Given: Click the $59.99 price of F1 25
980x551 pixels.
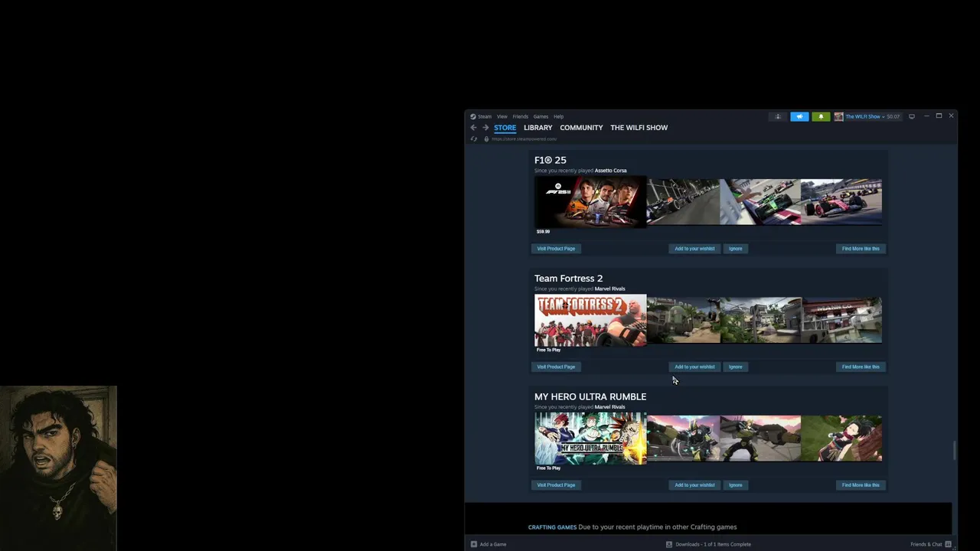Looking at the screenshot, I should pyautogui.click(x=543, y=231).
